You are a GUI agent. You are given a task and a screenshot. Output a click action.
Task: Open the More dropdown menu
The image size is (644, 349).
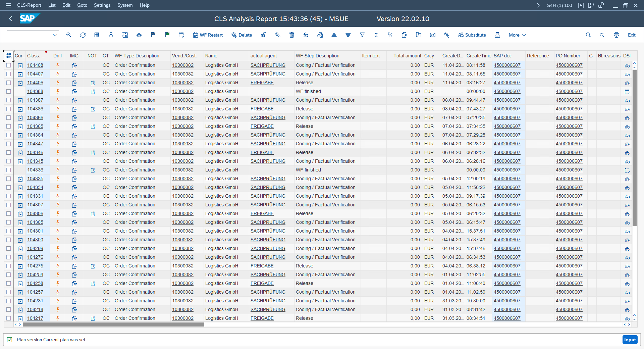coord(517,35)
